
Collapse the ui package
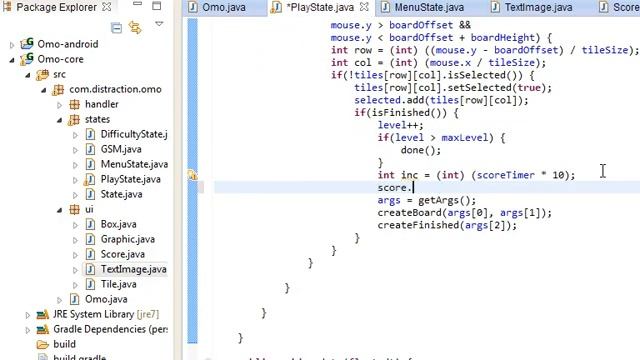(x=60, y=210)
